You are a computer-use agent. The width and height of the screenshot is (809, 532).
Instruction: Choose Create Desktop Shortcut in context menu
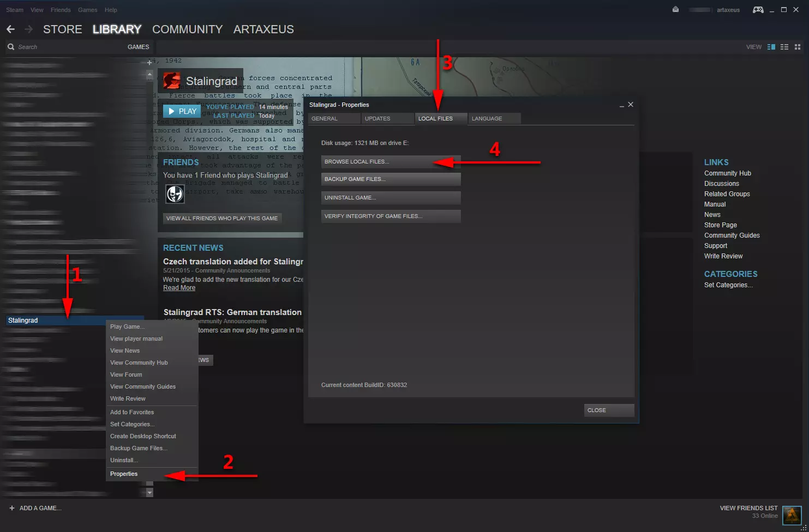point(152,436)
